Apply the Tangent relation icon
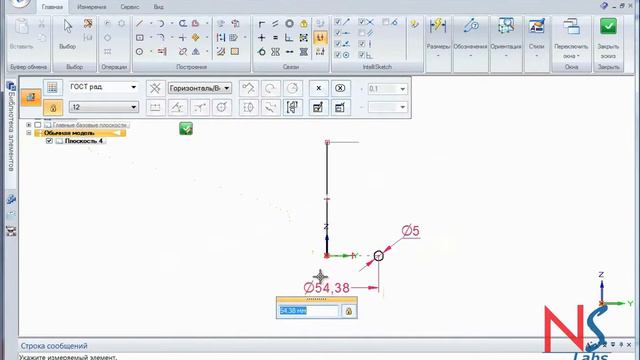 pos(262,52)
